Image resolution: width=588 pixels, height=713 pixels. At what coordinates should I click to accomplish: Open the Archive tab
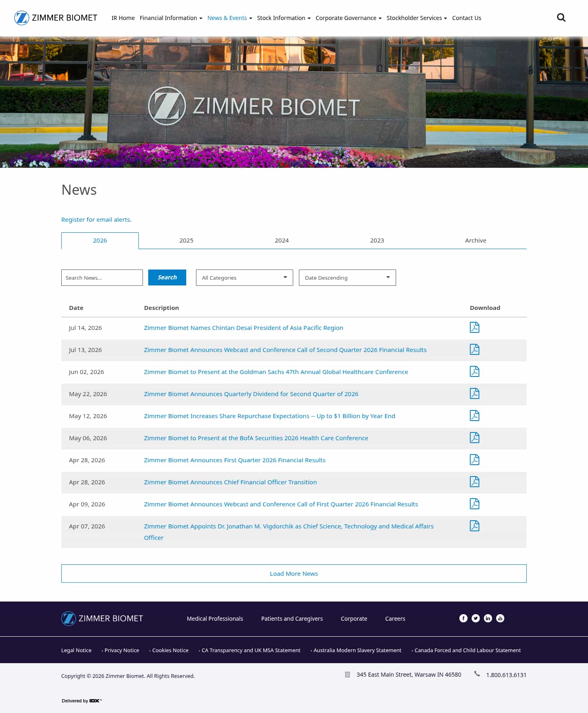click(476, 241)
